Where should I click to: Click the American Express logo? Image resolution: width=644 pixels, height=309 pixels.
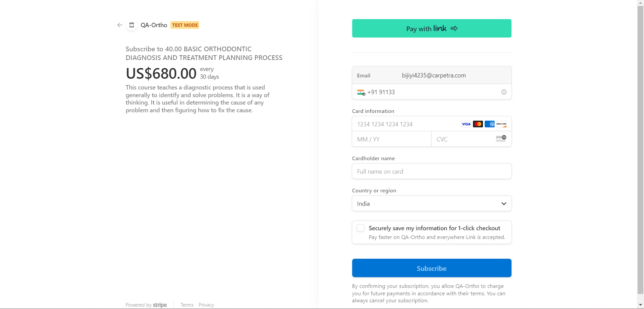pyautogui.click(x=489, y=124)
